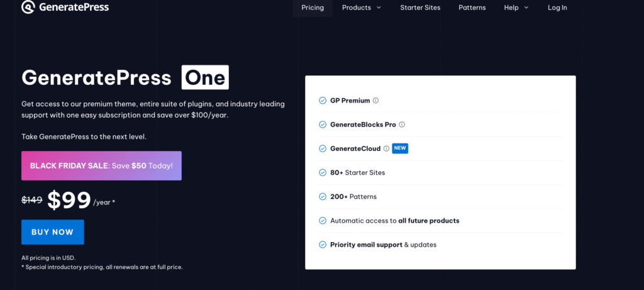Select the GP Premium feature label
Viewport: 644px width, 290px height.
tap(350, 100)
